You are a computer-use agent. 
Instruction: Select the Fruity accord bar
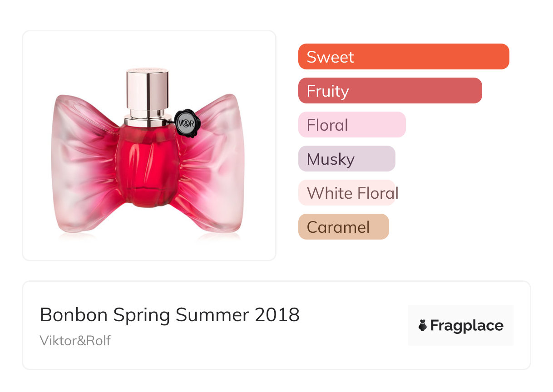click(x=390, y=91)
